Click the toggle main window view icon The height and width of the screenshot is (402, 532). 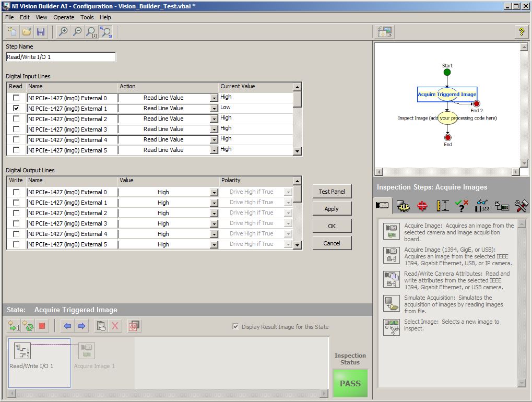coord(384,32)
